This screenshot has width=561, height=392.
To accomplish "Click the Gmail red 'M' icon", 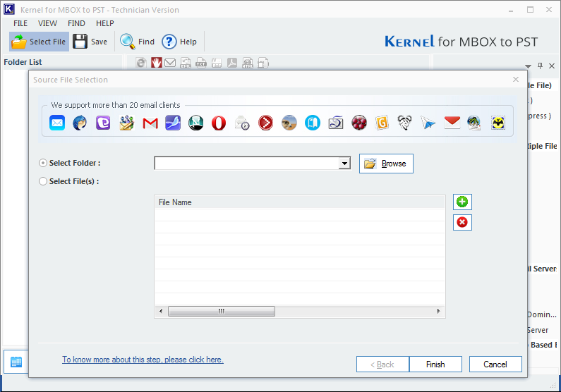I will pos(150,123).
